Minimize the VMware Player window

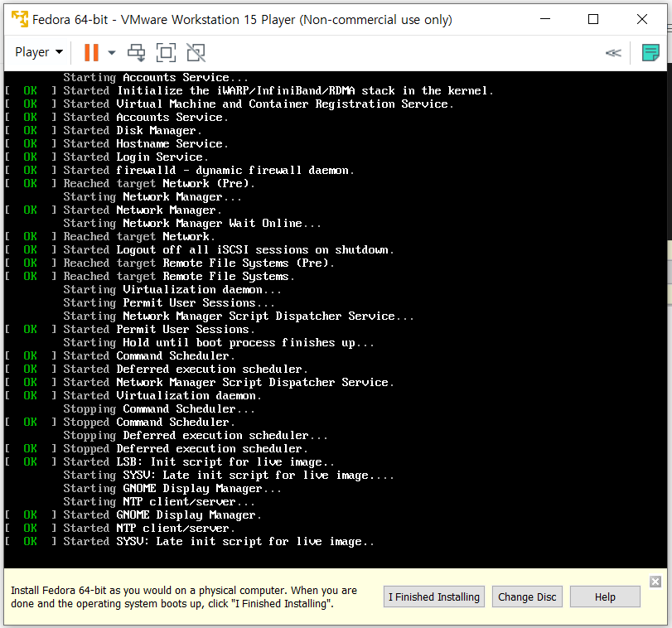coord(545,19)
